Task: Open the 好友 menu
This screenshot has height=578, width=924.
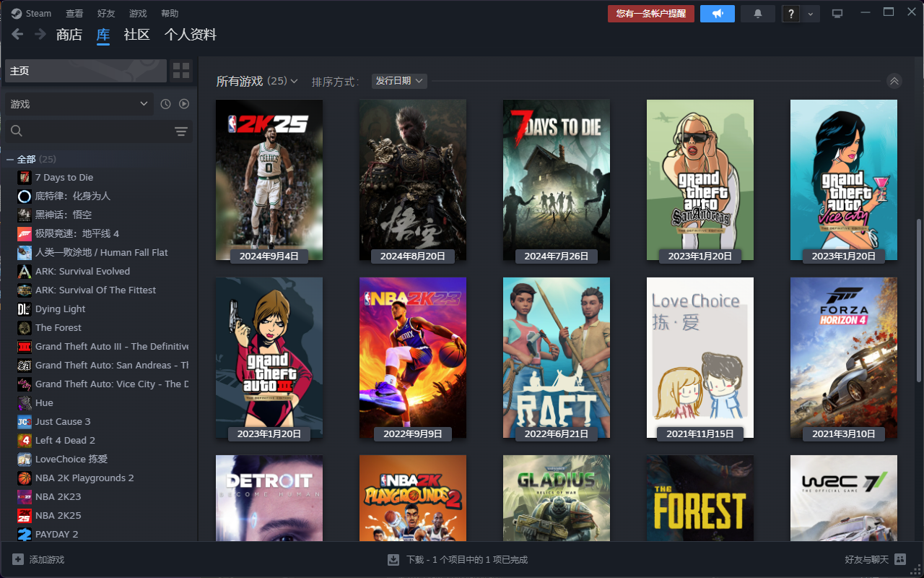Action: (106, 13)
